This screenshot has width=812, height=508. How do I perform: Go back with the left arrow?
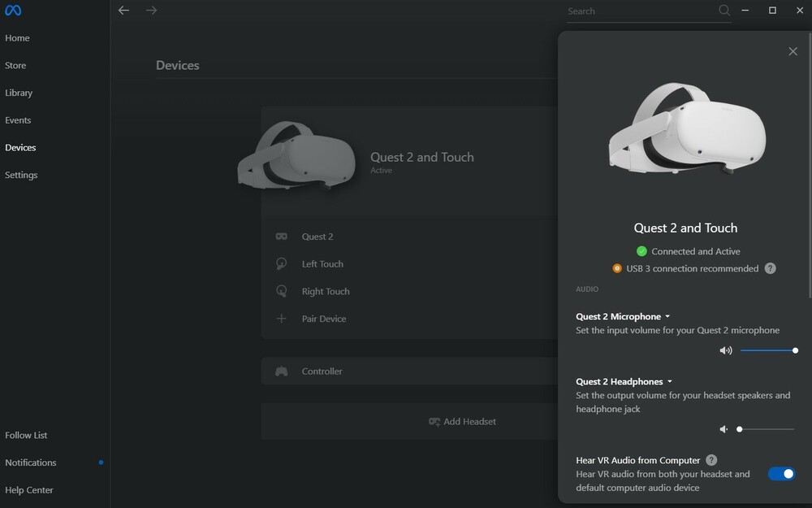pyautogui.click(x=123, y=11)
